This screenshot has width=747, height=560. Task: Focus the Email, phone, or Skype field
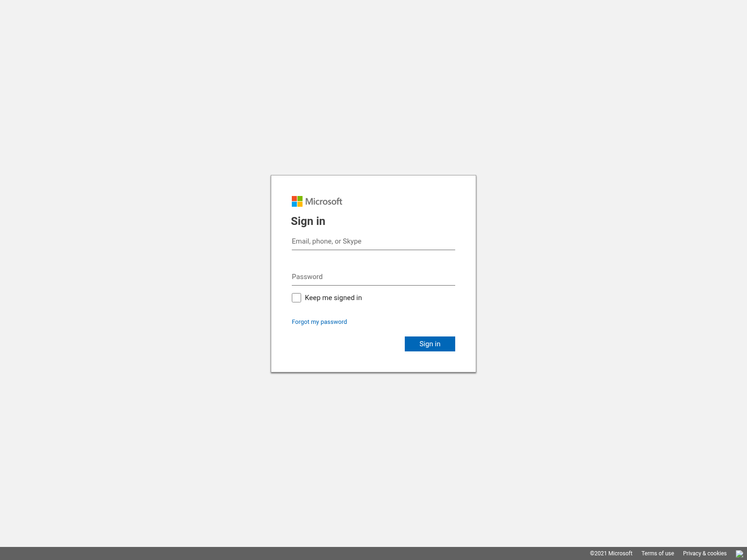click(373, 241)
